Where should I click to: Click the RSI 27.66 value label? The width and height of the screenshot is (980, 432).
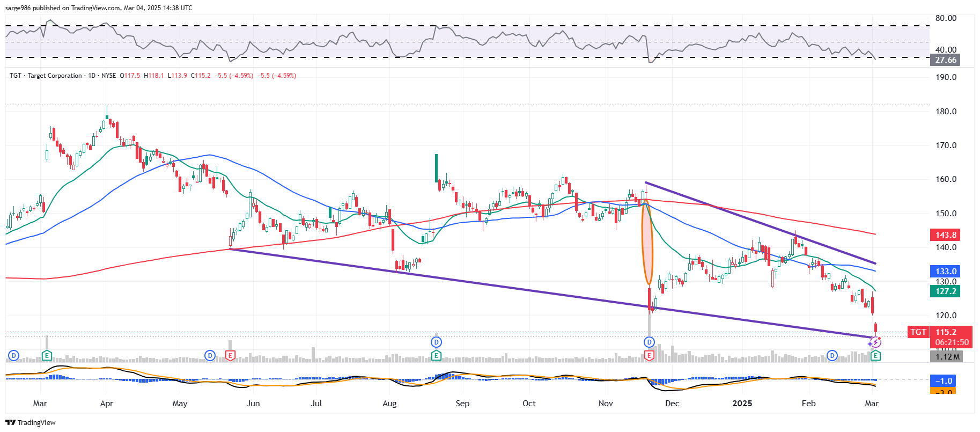946,60
